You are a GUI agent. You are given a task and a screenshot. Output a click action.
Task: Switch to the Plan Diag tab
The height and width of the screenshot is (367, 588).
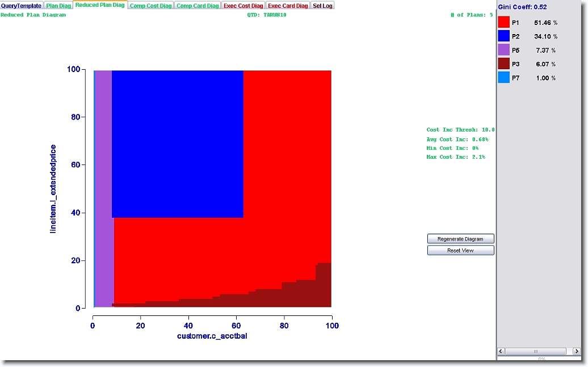click(x=58, y=6)
